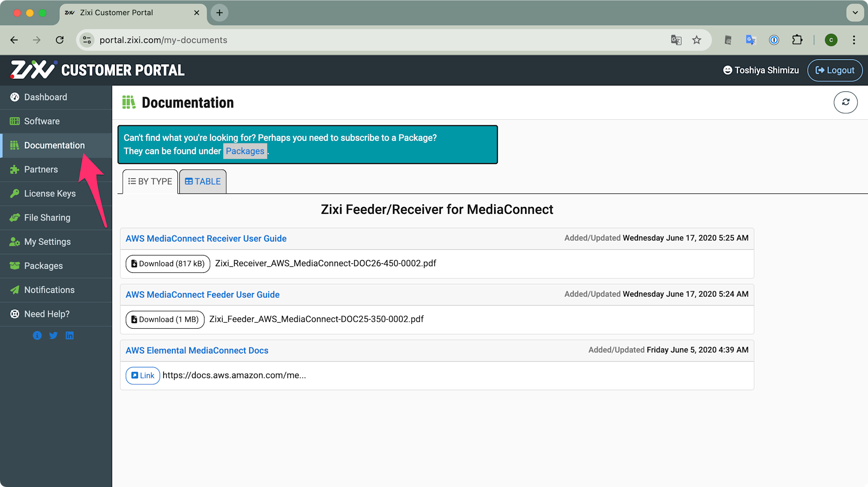This screenshot has width=868, height=487.
Task: Click the refresh icon beside Documentation header
Action: (x=845, y=102)
